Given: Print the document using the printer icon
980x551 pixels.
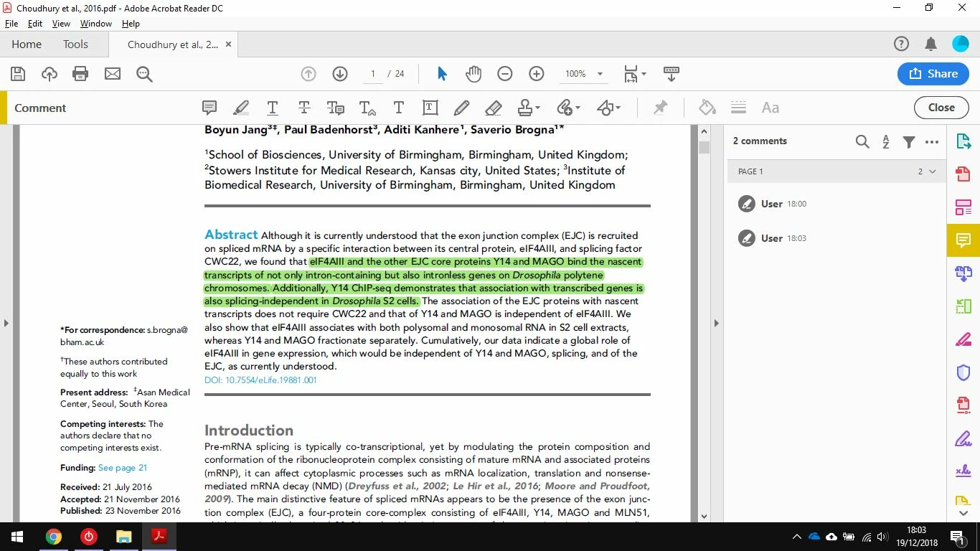Looking at the screenshot, I should click(x=80, y=74).
